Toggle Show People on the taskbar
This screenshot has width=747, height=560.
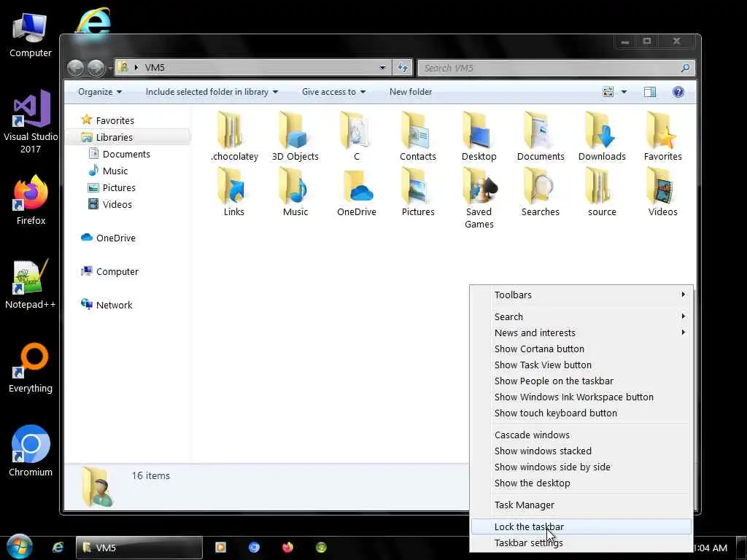point(581,381)
